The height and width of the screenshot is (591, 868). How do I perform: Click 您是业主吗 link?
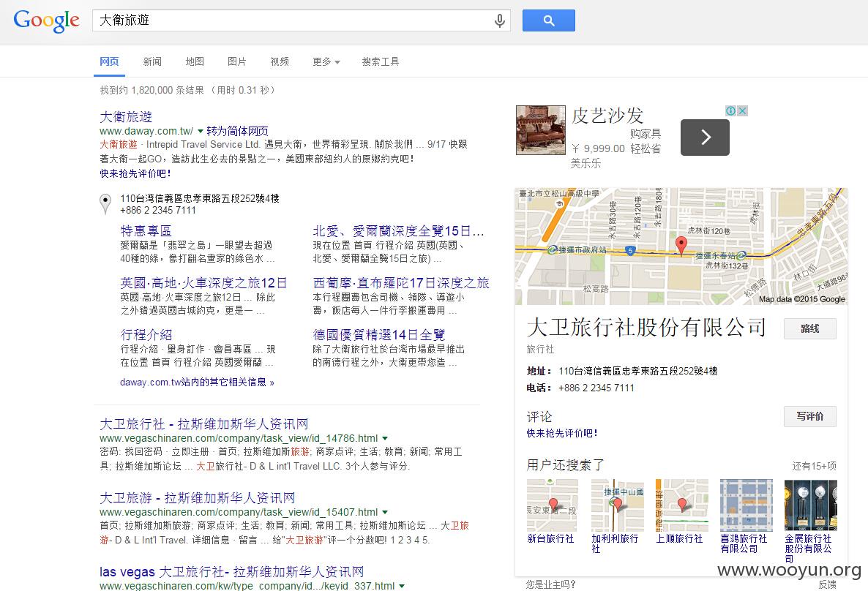550,584
